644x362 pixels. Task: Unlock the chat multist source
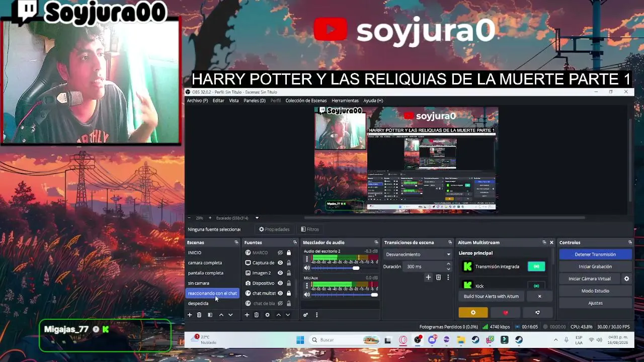pos(289,293)
